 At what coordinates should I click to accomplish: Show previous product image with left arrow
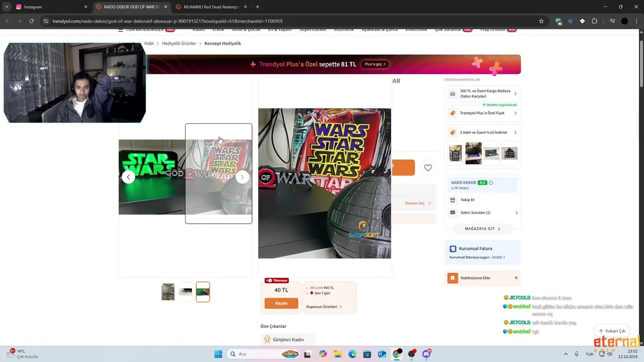(x=128, y=177)
